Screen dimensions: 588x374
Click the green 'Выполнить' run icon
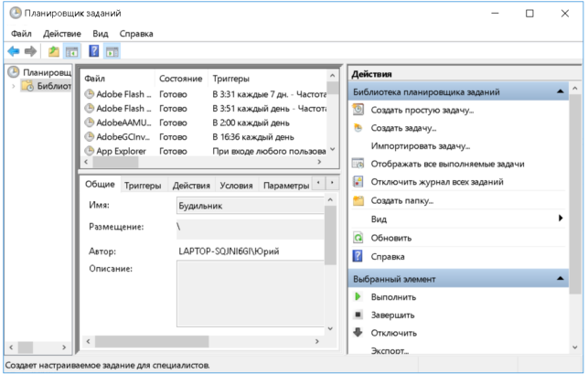tap(358, 296)
